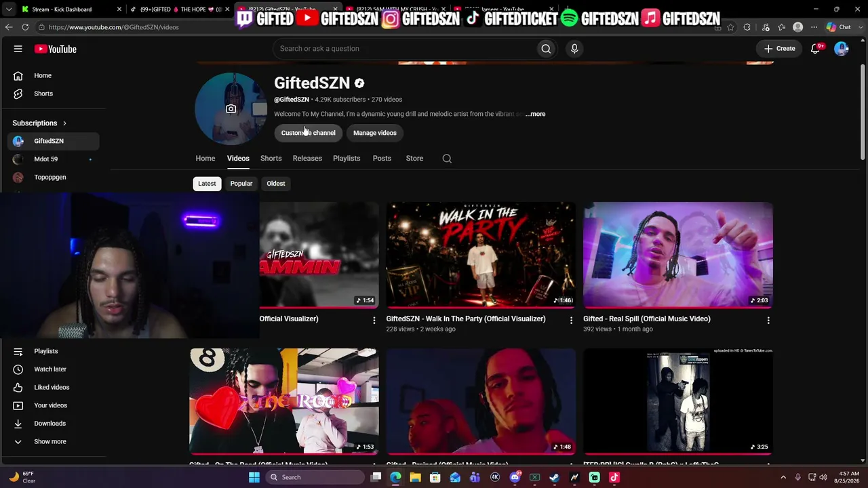The image size is (868, 488).
Task: Open TikTok app from taskbar
Action: tap(614, 477)
